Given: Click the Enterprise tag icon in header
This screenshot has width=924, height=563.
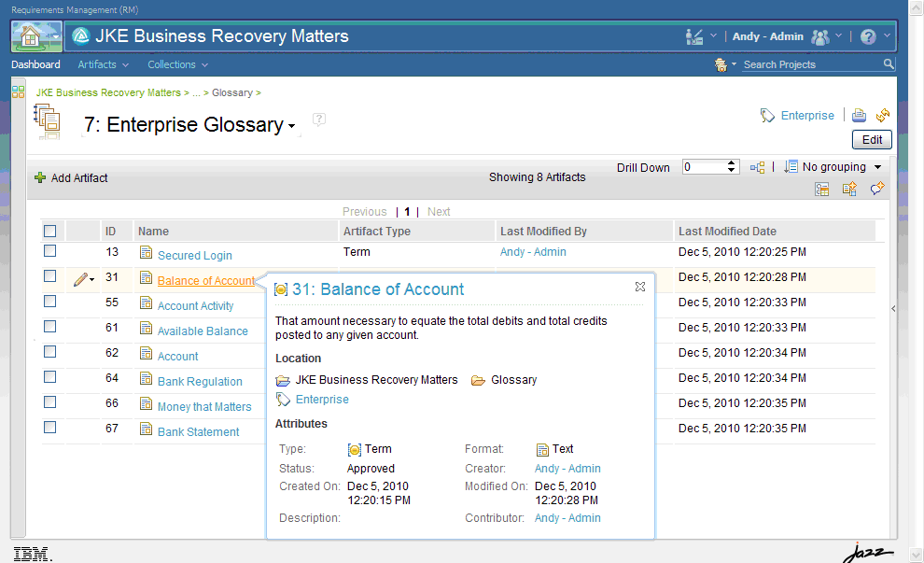Looking at the screenshot, I should 767,116.
